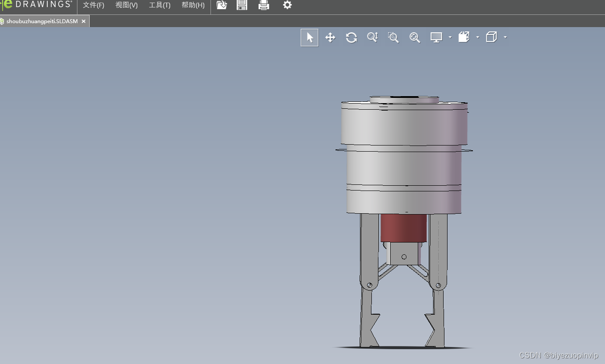Activate the Select arrow tool

click(x=310, y=38)
